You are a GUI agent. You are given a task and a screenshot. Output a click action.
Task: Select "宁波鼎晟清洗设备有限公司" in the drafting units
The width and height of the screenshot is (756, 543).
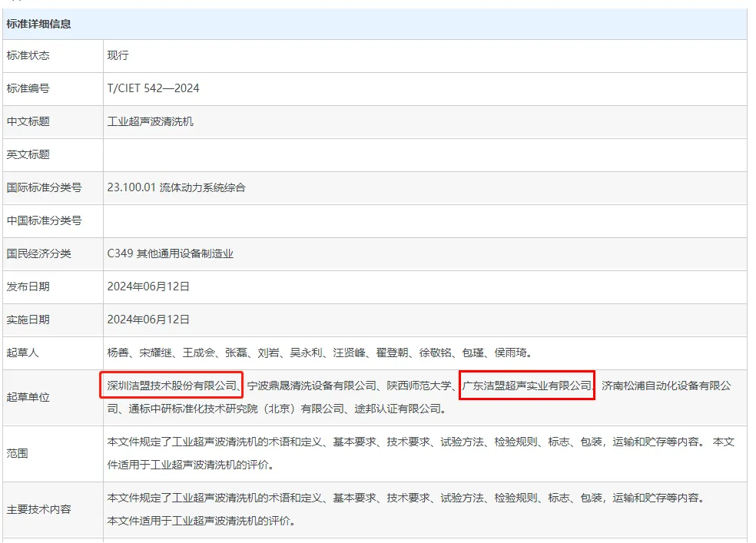312,386
